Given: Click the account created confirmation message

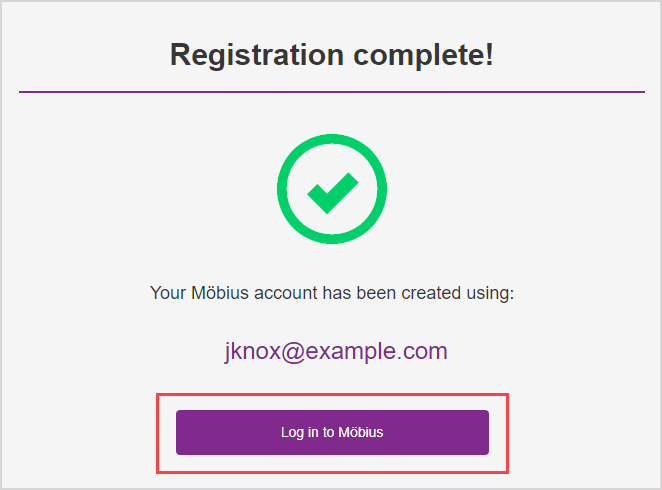Looking at the screenshot, I should (x=331, y=294).
